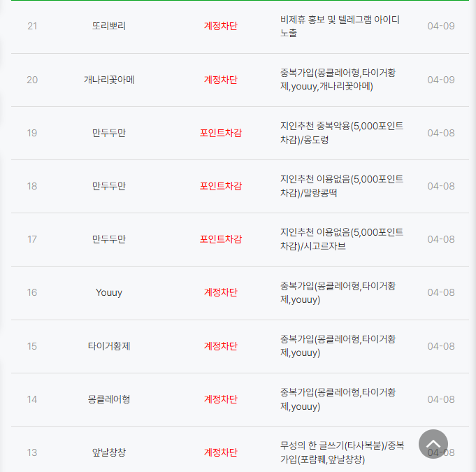The image size is (476, 472).
Task: Click the scroll-to-top arrow button
Action: tap(433, 444)
